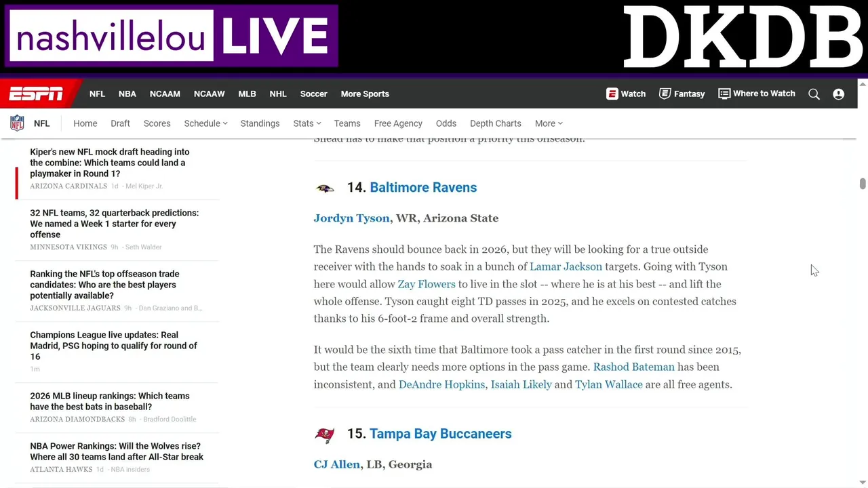The width and height of the screenshot is (868, 488).
Task: Go to the Depth Charts tab
Action: (x=496, y=123)
